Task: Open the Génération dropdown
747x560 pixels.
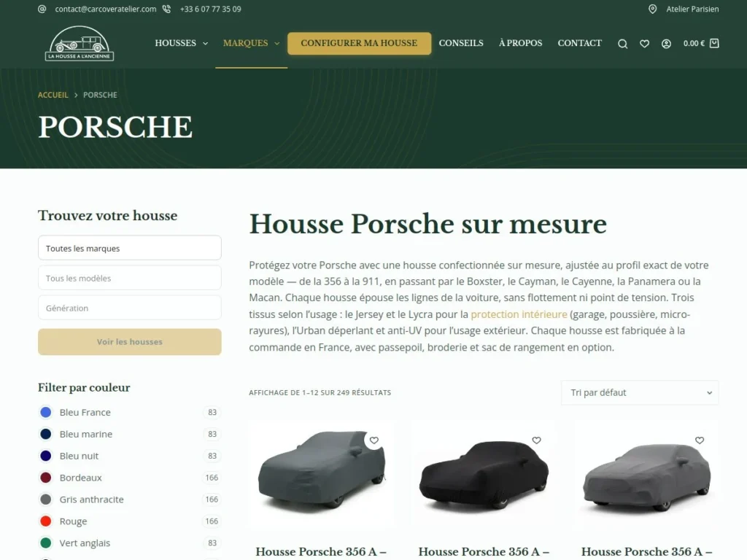Action: tap(130, 308)
